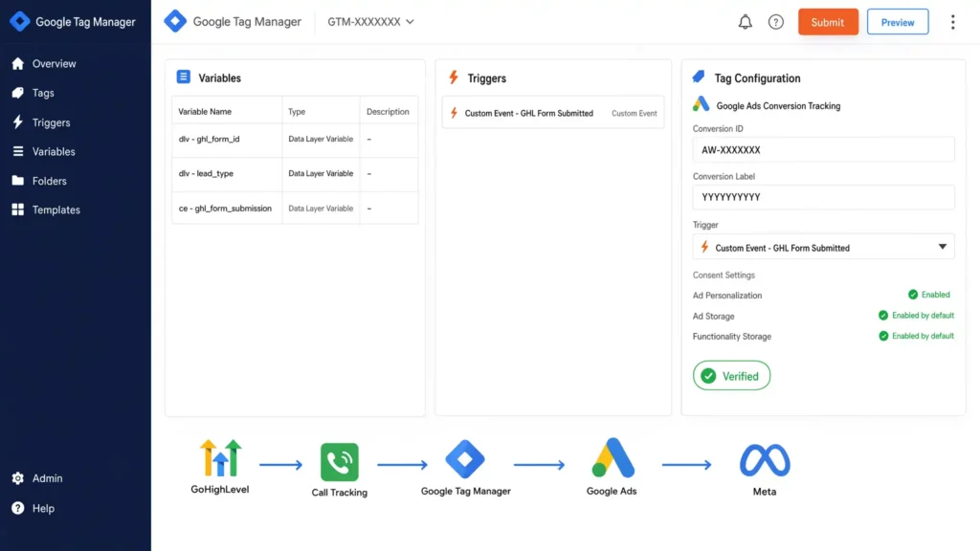Click the Meta infinity logo
Screen dimensions: 980x551
coord(765,460)
